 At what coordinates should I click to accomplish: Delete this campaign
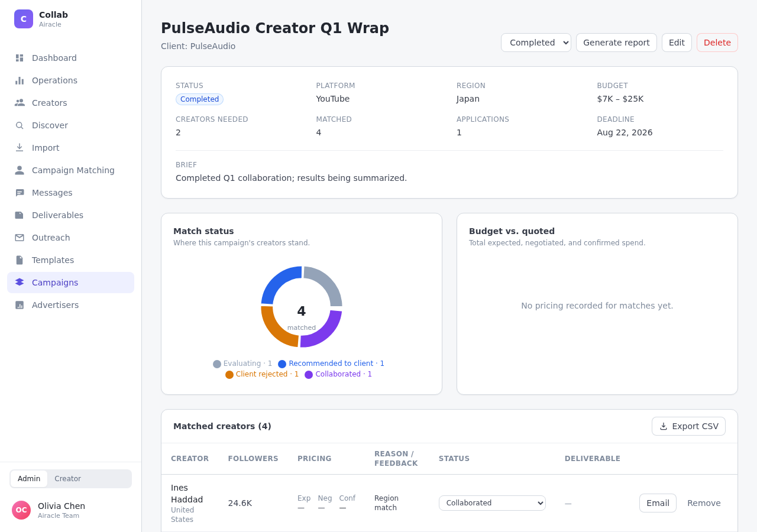point(717,43)
